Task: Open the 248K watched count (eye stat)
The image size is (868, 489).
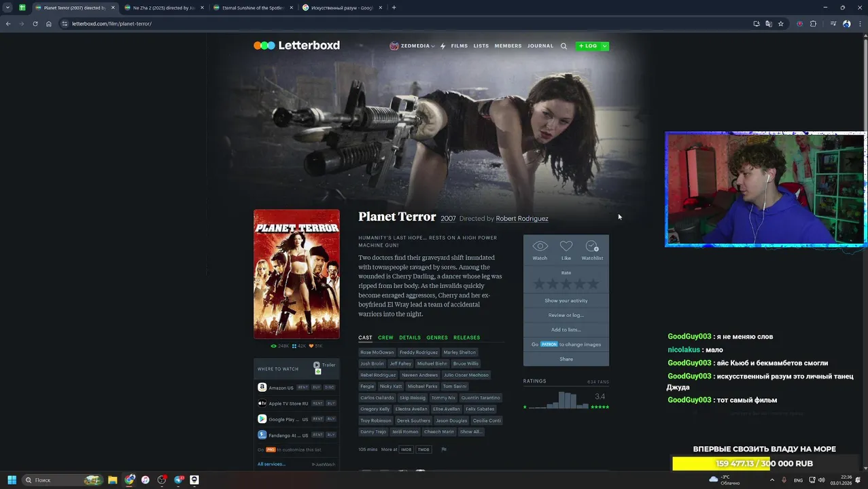Action: tap(279, 346)
